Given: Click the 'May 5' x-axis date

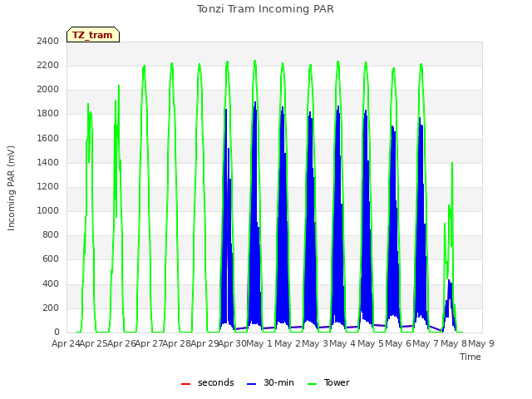Looking at the screenshot, I should tap(371, 343).
